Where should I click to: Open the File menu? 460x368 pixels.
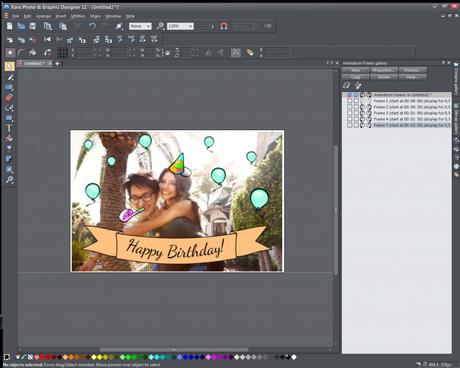point(15,16)
